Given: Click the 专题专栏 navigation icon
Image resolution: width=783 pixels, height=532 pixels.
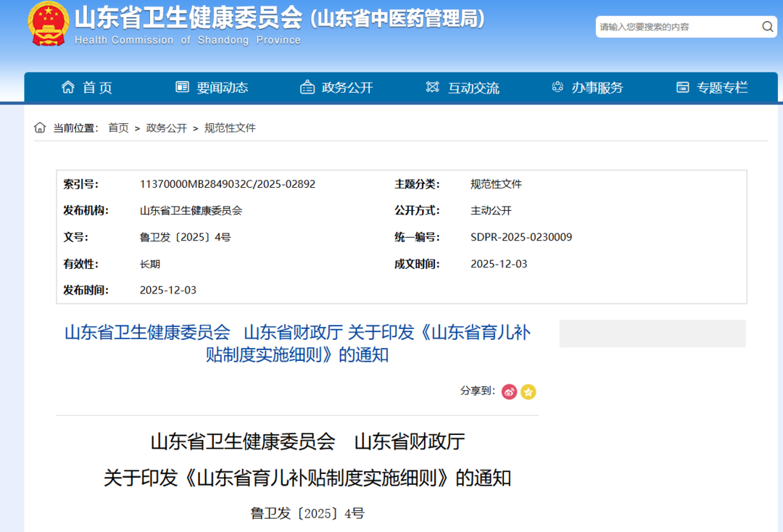Looking at the screenshot, I should coord(682,87).
